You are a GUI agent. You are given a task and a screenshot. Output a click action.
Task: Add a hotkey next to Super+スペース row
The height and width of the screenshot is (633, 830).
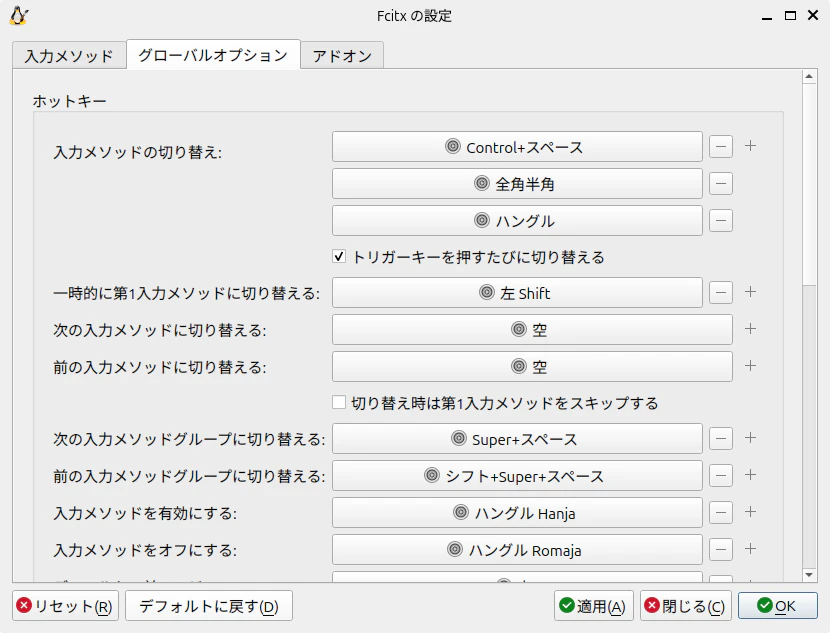[750, 438]
